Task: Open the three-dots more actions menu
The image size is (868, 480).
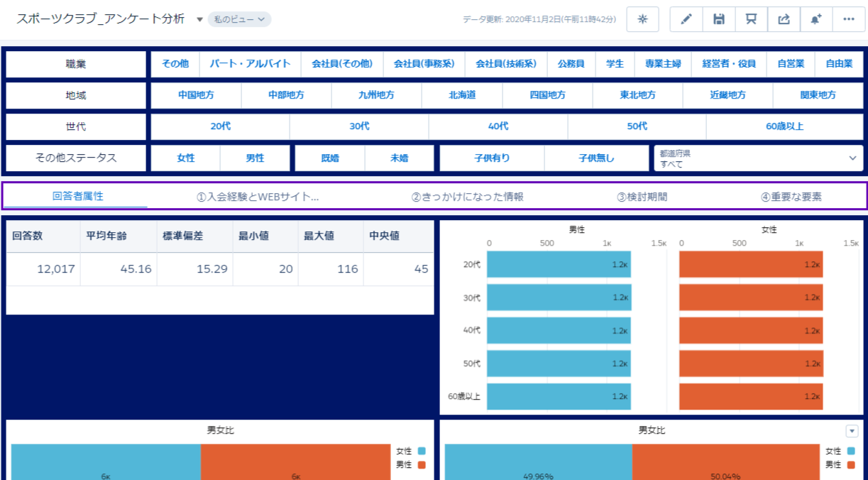Action: tap(849, 19)
